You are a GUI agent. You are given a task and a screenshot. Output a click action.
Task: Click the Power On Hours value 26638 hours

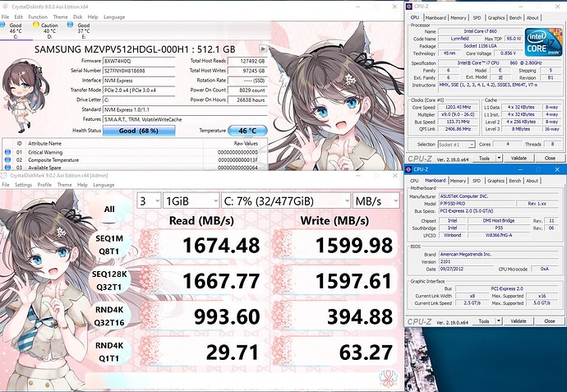pyautogui.click(x=247, y=99)
